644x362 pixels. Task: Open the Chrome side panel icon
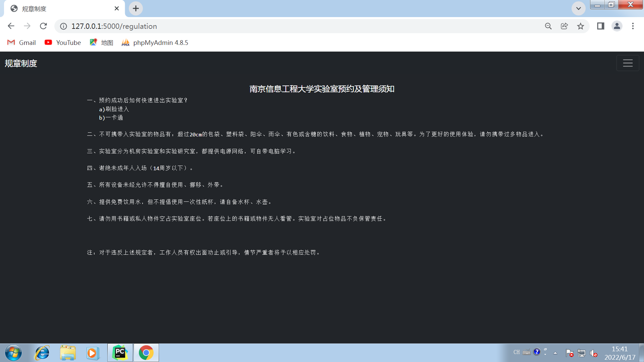coord(600,26)
